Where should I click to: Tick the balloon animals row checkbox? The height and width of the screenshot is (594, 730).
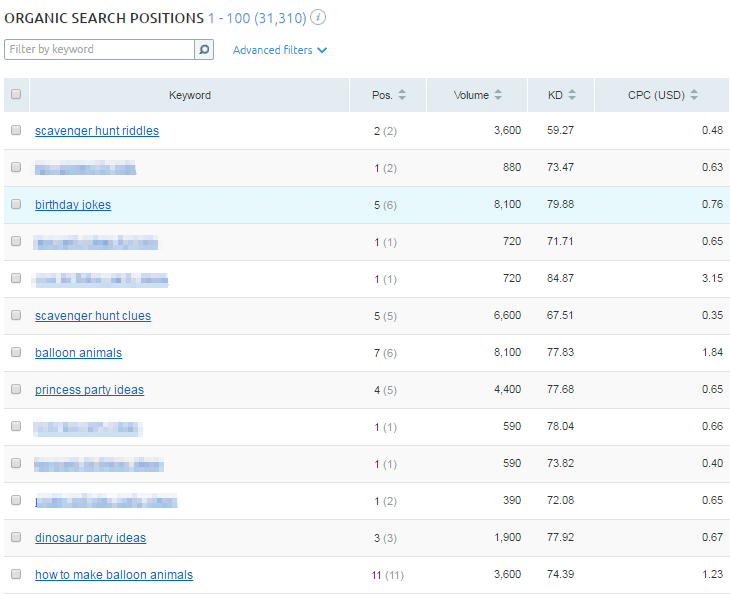tap(16, 352)
